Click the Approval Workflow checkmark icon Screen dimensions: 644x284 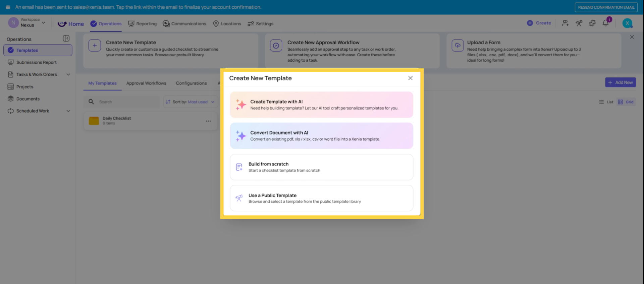276,45
